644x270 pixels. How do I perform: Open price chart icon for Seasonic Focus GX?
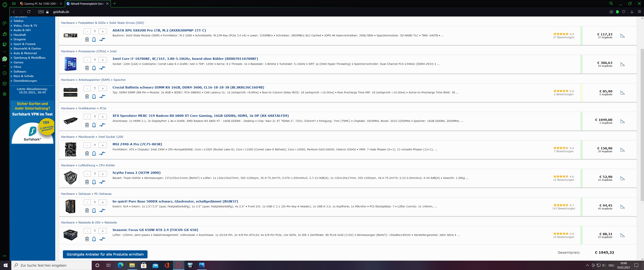[x=622, y=235]
